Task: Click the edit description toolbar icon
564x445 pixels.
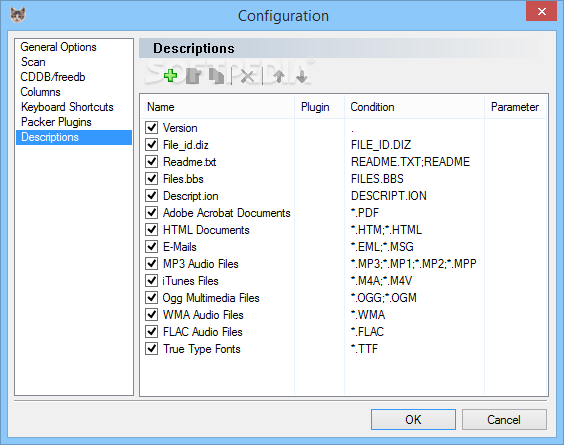Action: pyautogui.click(x=194, y=76)
